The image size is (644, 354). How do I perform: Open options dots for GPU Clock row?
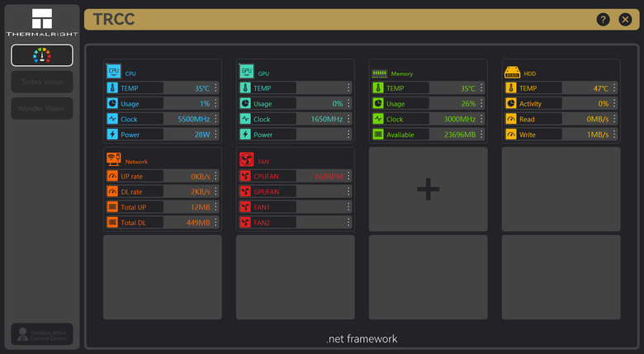pyautogui.click(x=348, y=119)
